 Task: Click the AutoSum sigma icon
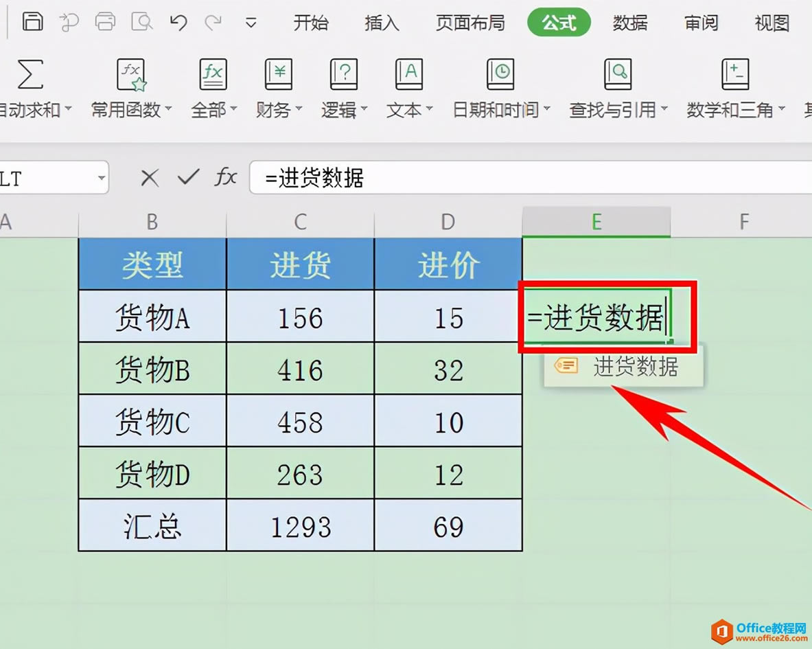point(30,74)
